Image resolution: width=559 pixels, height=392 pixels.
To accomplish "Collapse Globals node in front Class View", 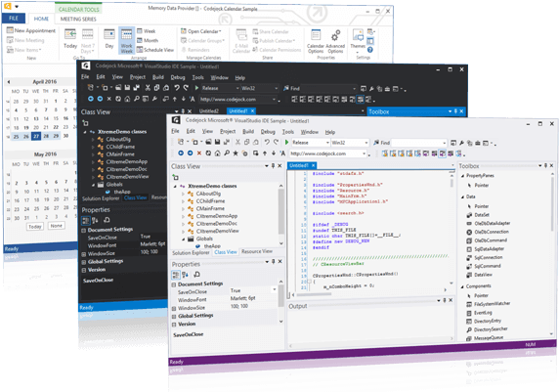I will click(x=184, y=239).
